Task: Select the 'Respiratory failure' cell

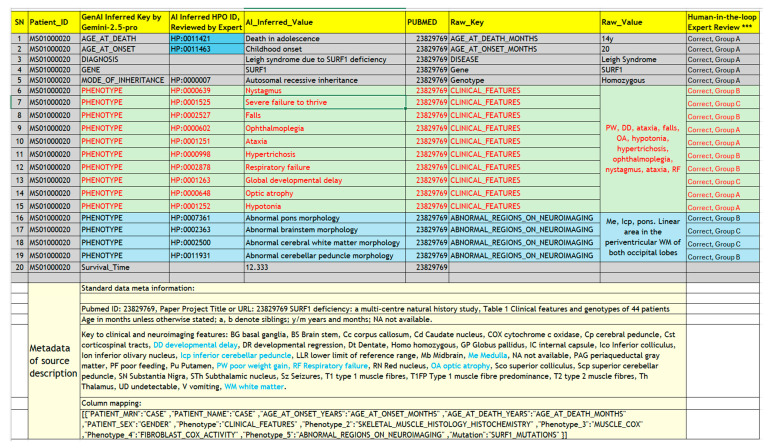Action: click(x=324, y=167)
